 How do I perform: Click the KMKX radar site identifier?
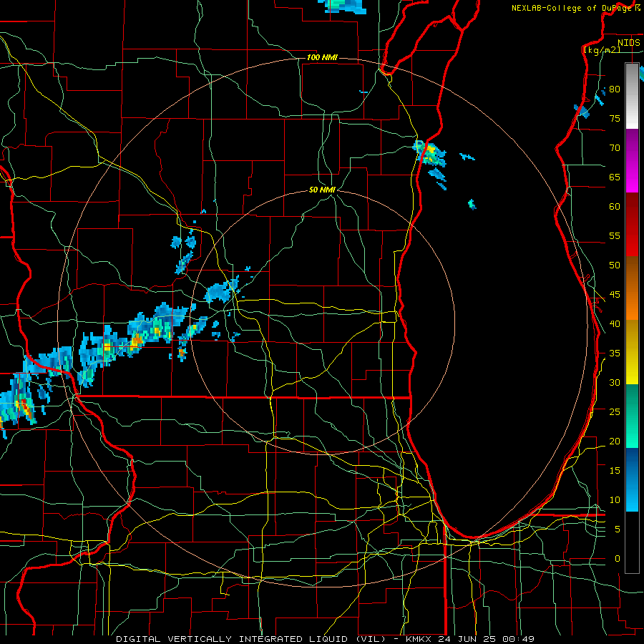(x=419, y=639)
